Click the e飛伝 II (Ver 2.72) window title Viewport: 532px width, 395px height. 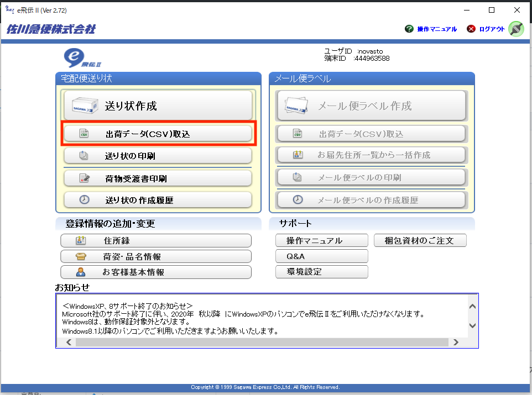tap(42, 10)
